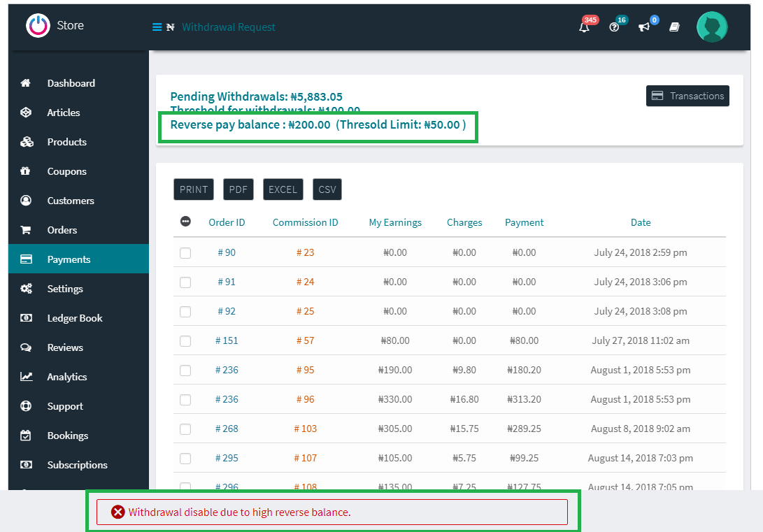Open the announcements megaphone icon
The image size is (763, 532).
[x=644, y=27]
